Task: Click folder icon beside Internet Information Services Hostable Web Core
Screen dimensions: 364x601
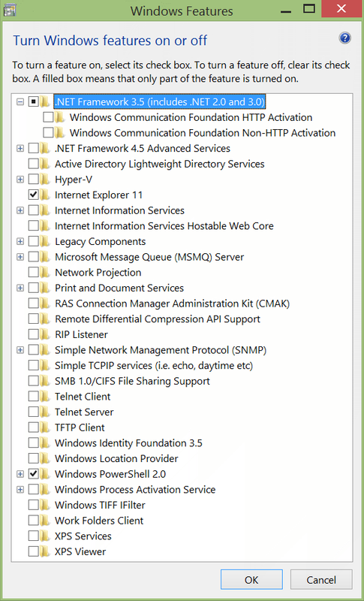Action: (45, 226)
